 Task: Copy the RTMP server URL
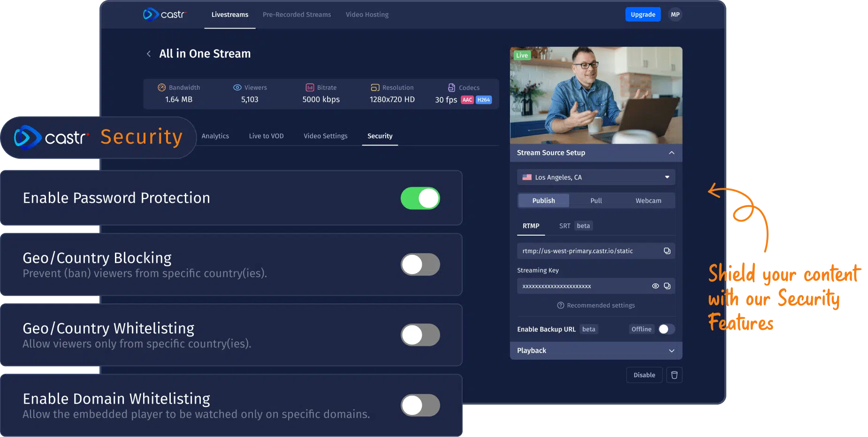tap(667, 251)
